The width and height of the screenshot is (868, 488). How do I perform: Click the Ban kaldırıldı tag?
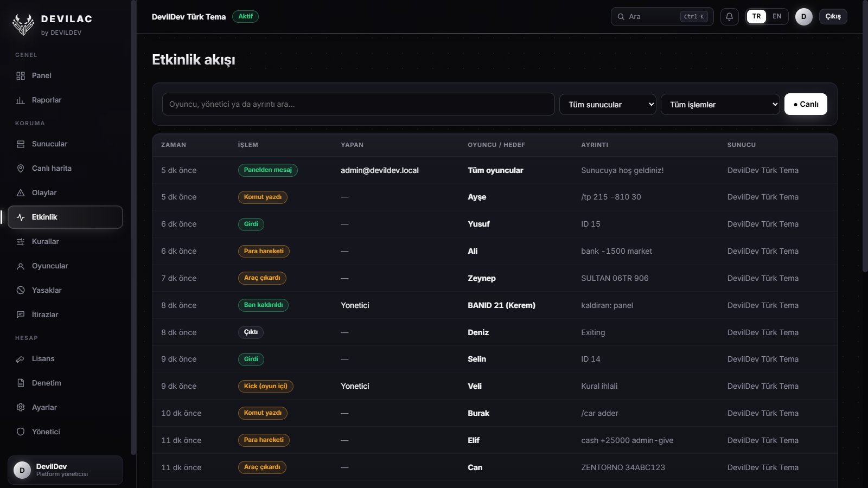[x=263, y=305]
